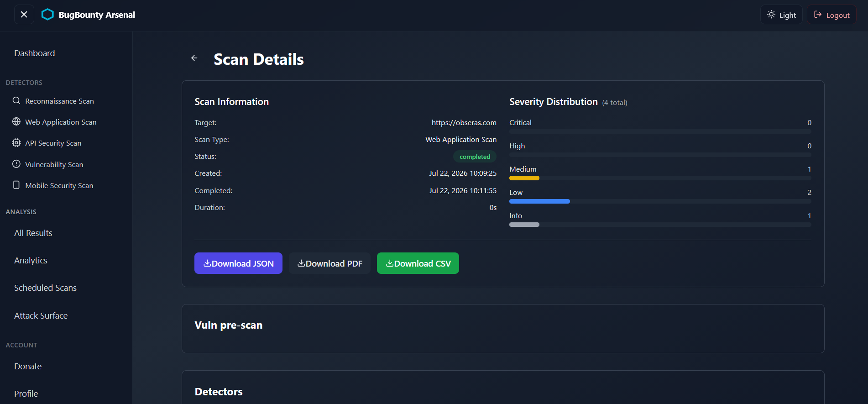
Task: Click the Scan Information heading
Action: point(232,102)
